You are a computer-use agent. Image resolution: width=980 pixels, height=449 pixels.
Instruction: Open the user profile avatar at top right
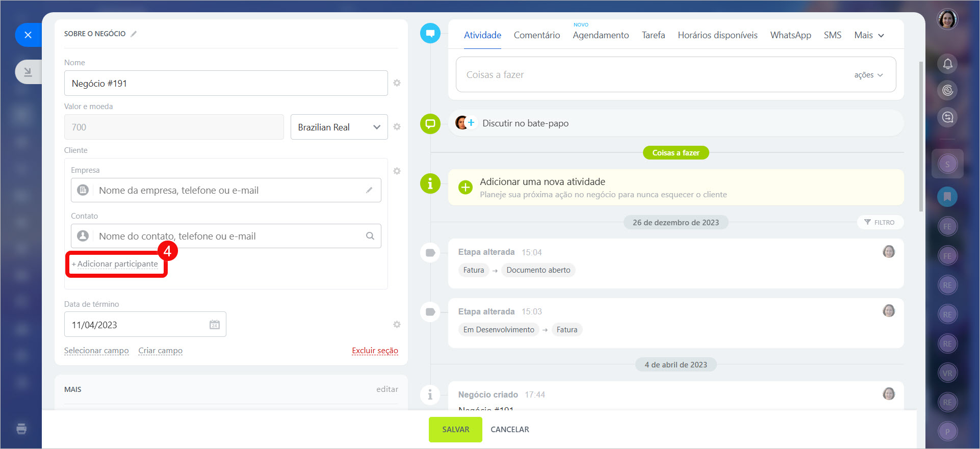(947, 19)
